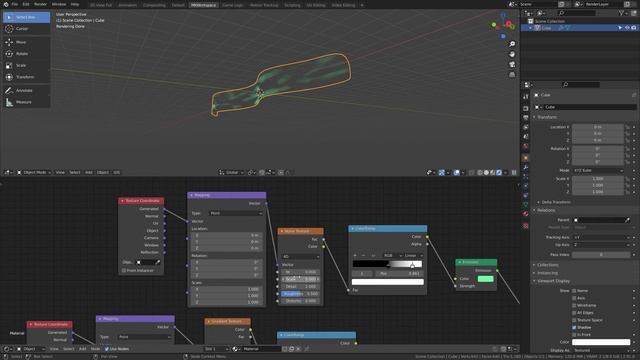Switch perspective/orthographic grid icon in viewport
The height and width of the screenshot is (360, 640).
[512, 75]
